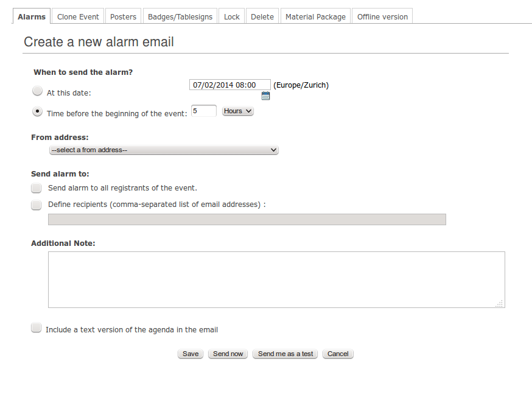
Task: Click 'Send me as a test' button
Action: tap(285, 354)
